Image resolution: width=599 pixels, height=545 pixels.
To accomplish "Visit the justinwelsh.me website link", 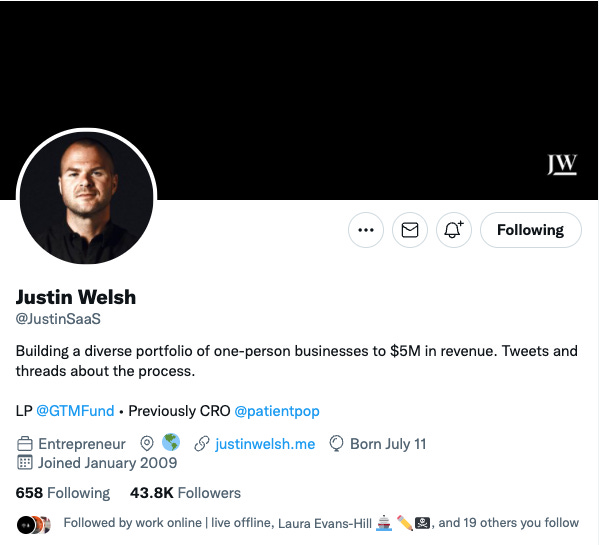I will click(265, 444).
